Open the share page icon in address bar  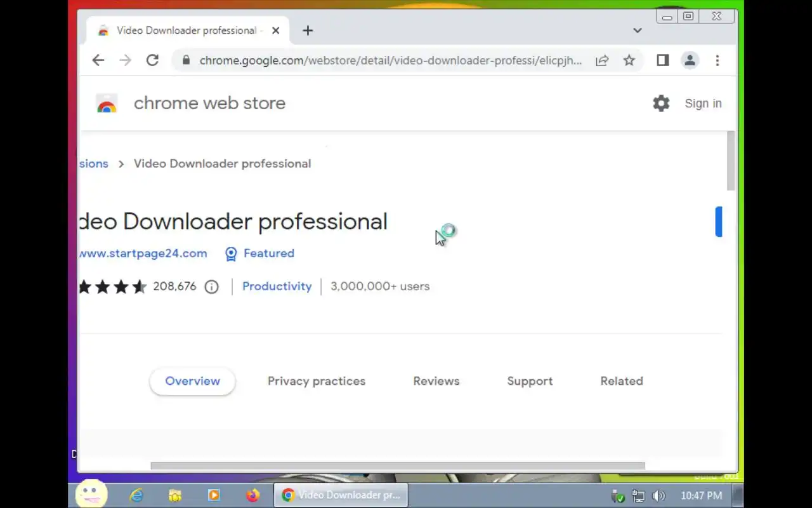click(602, 60)
